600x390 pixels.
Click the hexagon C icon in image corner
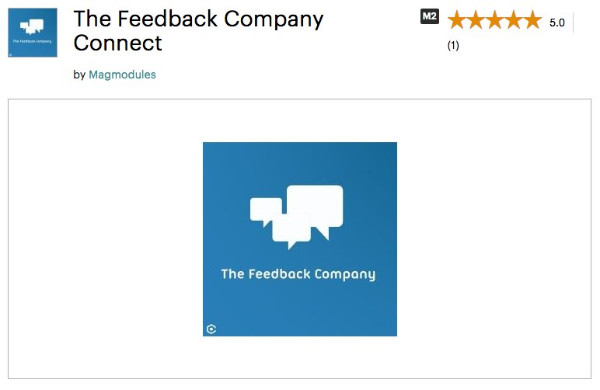[x=212, y=329]
